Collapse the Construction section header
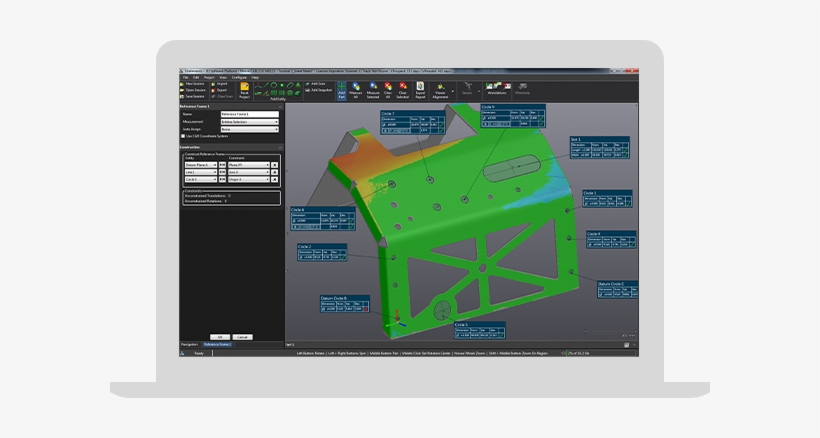This screenshot has height=438, width=820. [280, 147]
